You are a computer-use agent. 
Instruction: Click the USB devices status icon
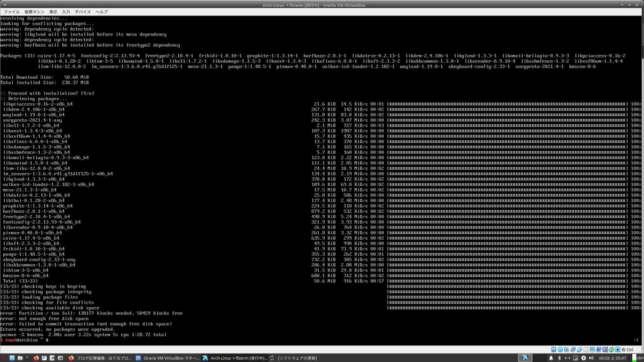pyautogui.click(x=580, y=350)
